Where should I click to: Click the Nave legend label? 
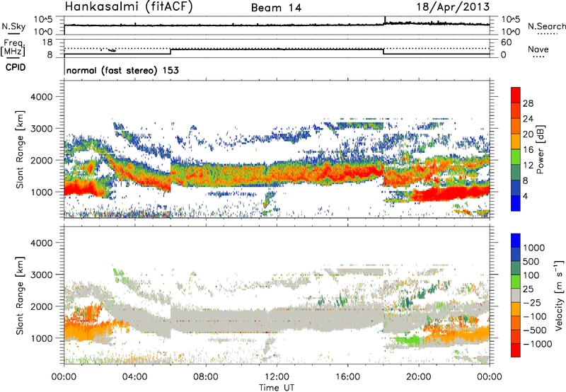tap(538, 50)
